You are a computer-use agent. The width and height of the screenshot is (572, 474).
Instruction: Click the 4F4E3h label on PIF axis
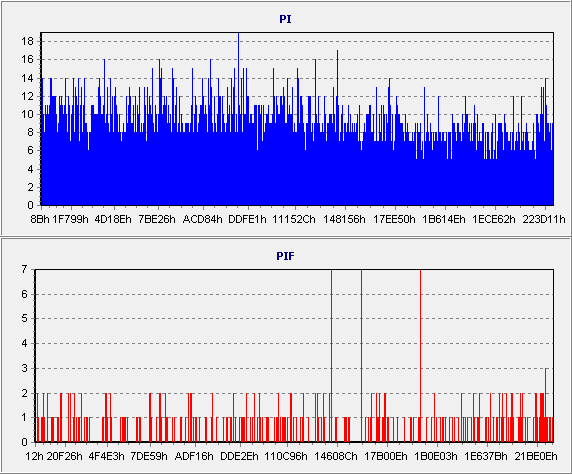pos(107,456)
